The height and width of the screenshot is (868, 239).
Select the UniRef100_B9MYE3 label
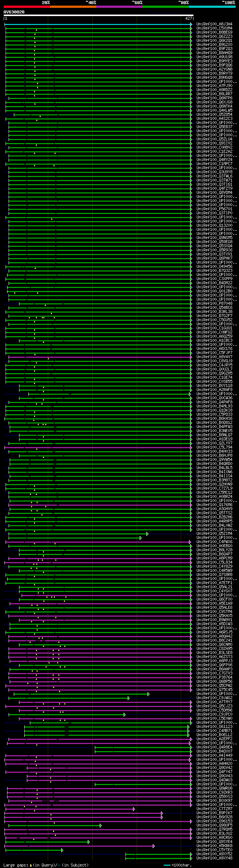[214, 61]
